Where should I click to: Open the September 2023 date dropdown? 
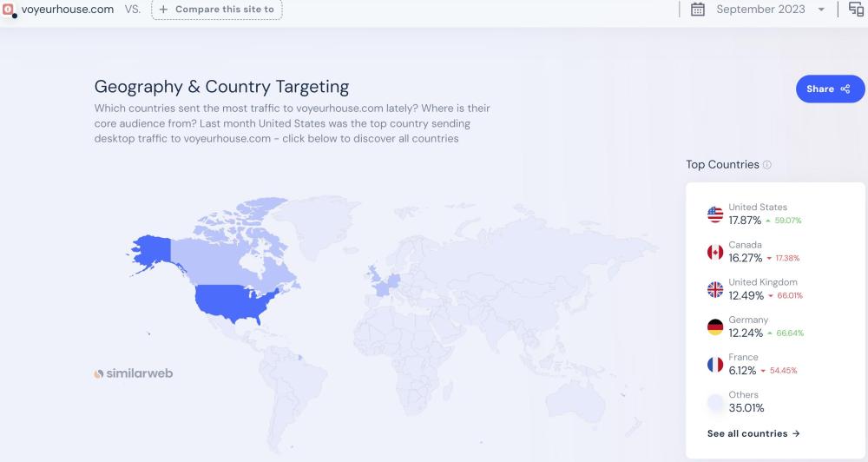click(760, 10)
